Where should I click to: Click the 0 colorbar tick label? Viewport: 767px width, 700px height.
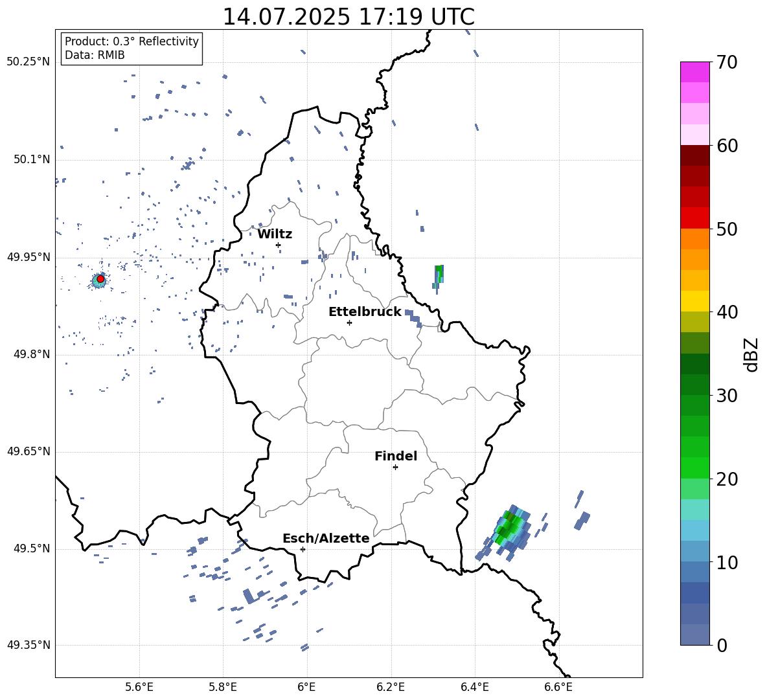(x=722, y=645)
